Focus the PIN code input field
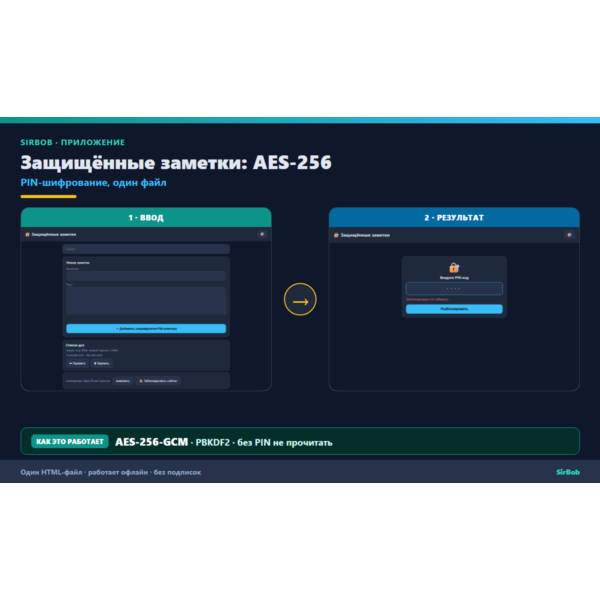This screenshot has width=600, height=600. (x=454, y=289)
